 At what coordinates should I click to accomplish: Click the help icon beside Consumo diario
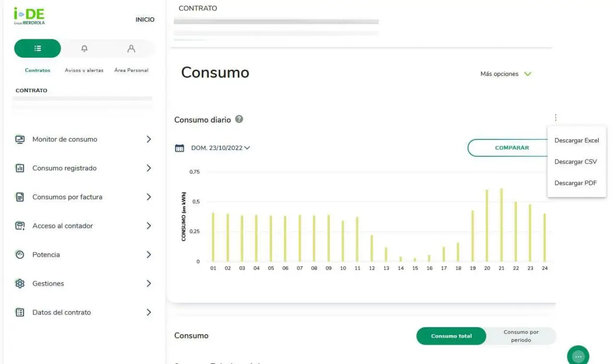239,119
